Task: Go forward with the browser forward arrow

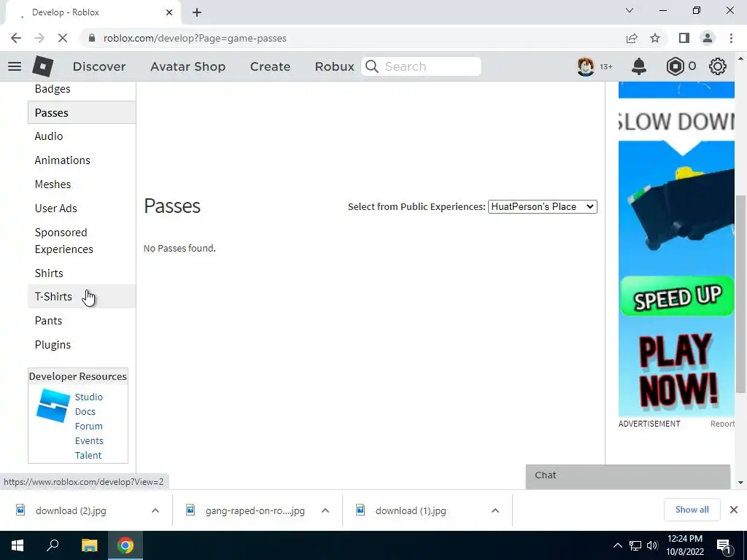Action: [39, 38]
